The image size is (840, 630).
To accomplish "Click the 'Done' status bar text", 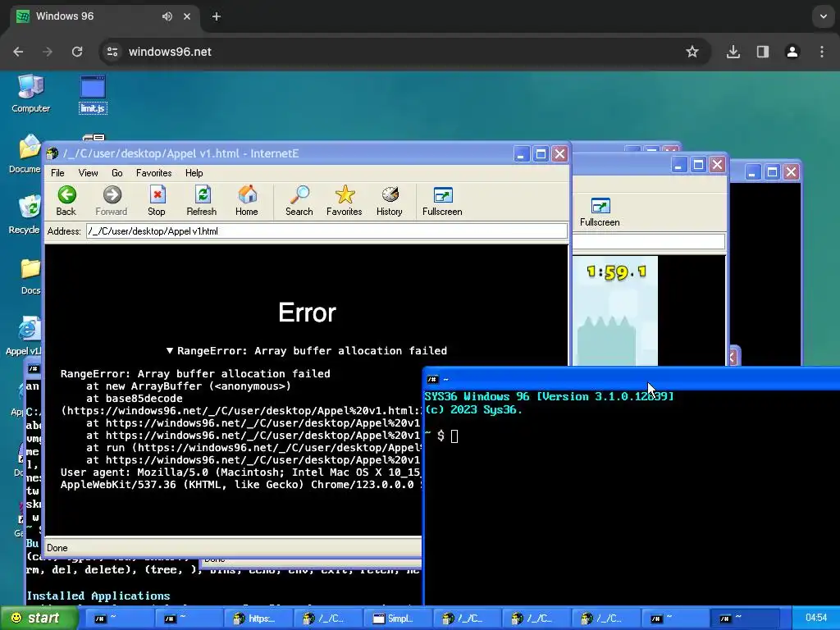I will (57, 548).
